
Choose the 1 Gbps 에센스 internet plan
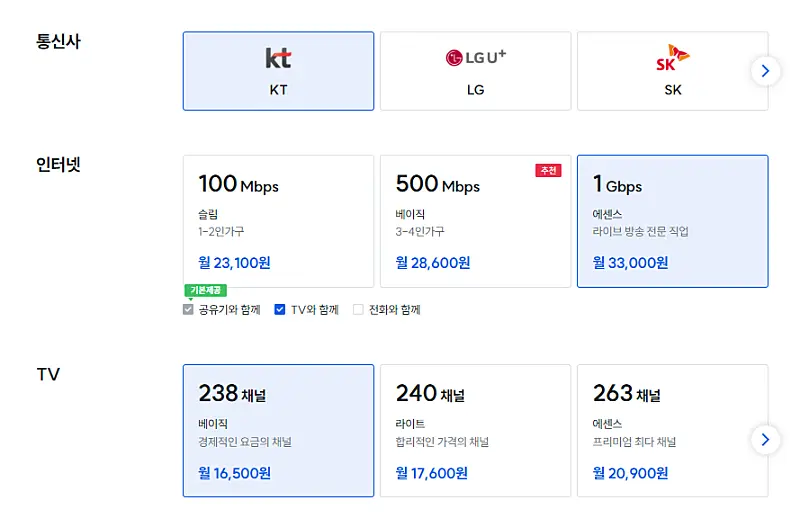pyautogui.click(x=672, y=221)
